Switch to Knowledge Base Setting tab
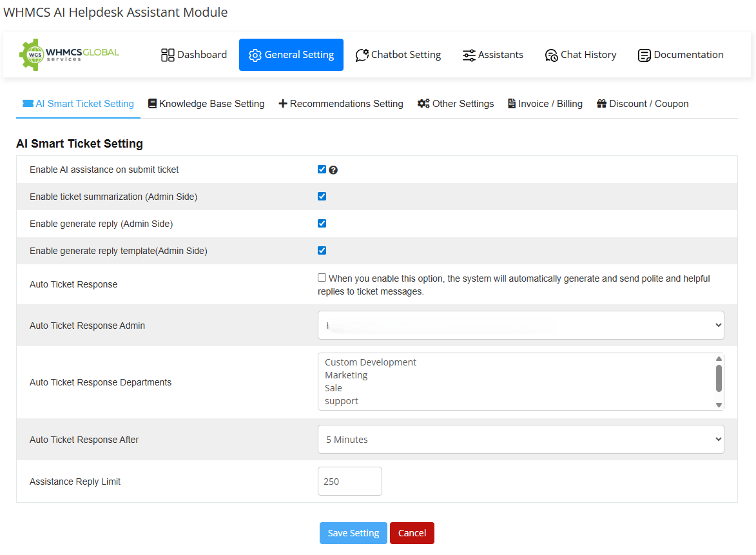Screen dimensions: 756x555 (206, 104)
